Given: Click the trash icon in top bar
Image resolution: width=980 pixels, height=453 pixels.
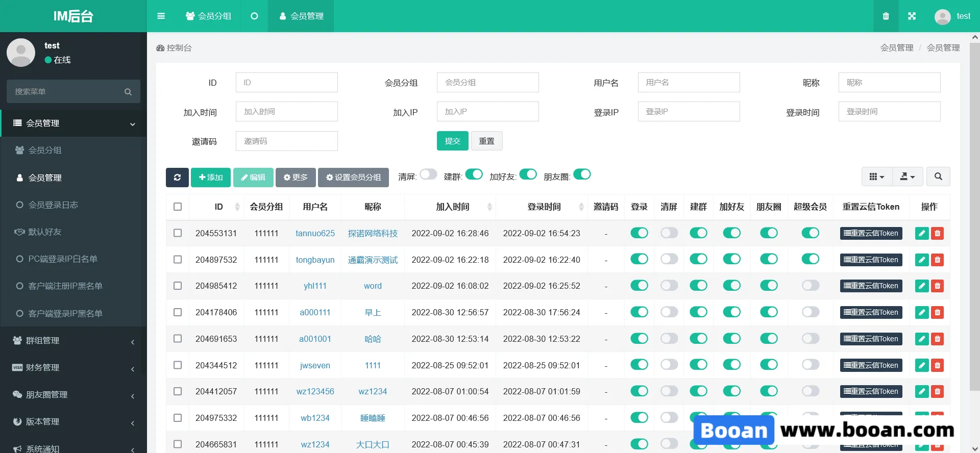Looking at the screenshot, I should [886, 16].
